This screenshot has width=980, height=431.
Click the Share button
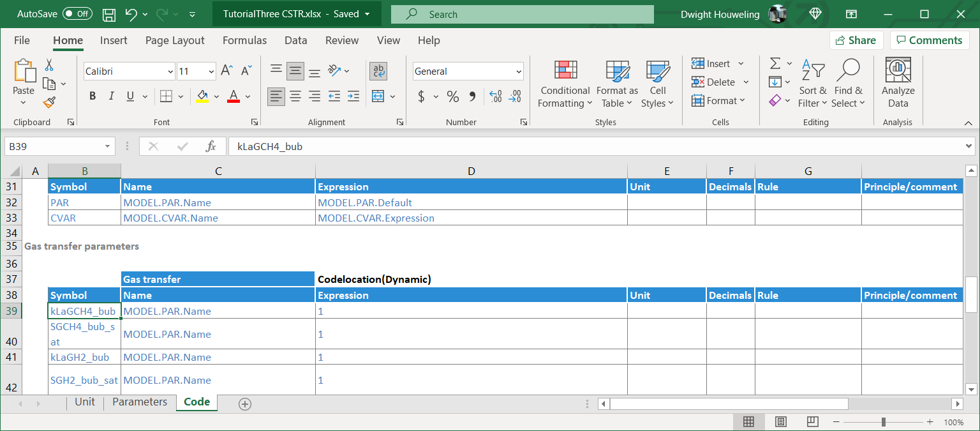856,40
